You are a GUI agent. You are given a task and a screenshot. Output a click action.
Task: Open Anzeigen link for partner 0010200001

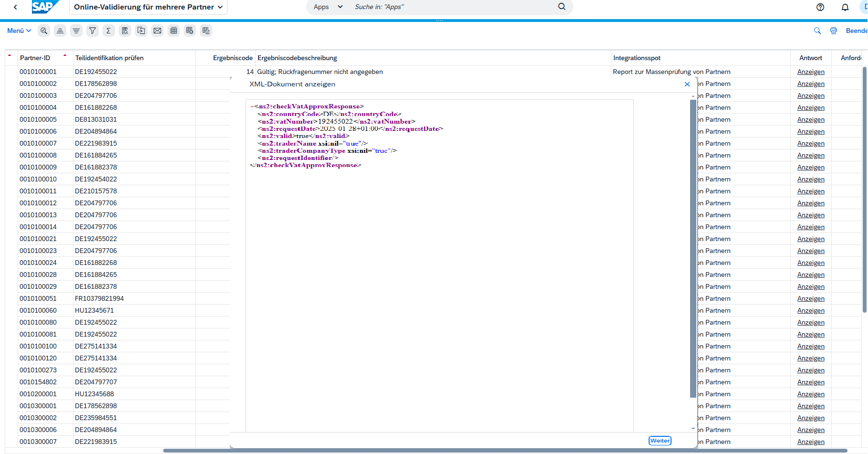point(811,394)
